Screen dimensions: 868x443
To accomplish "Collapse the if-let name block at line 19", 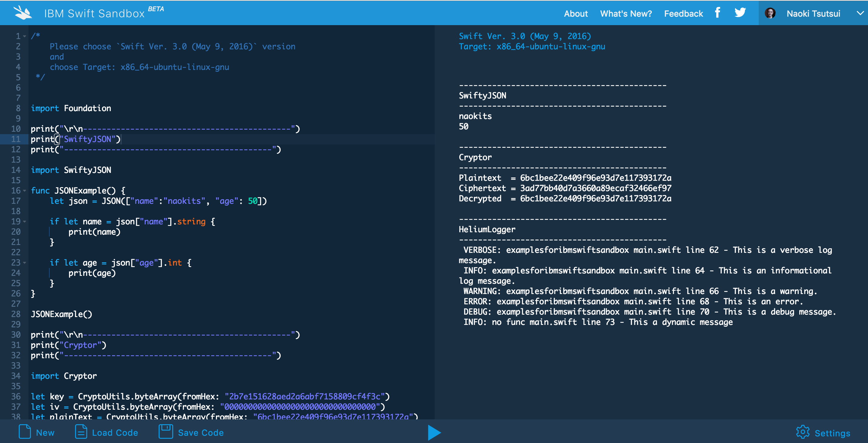I will tap(25, 222).
